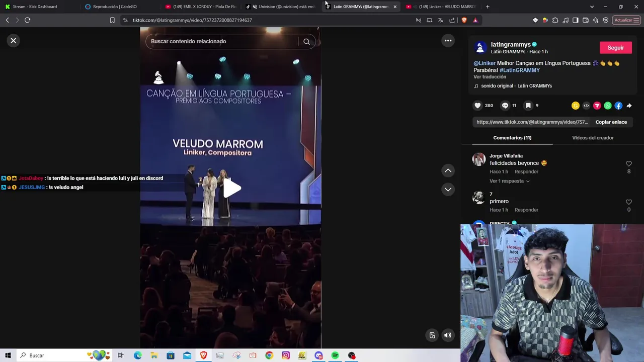Open Brave Shields lion icon
644x362 pixels.
pyautogui.click(x=464, y=20)
